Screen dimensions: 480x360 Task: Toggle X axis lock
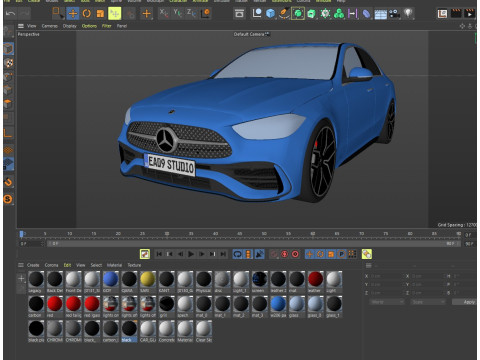pyautogui.click(x=163, y=13)
